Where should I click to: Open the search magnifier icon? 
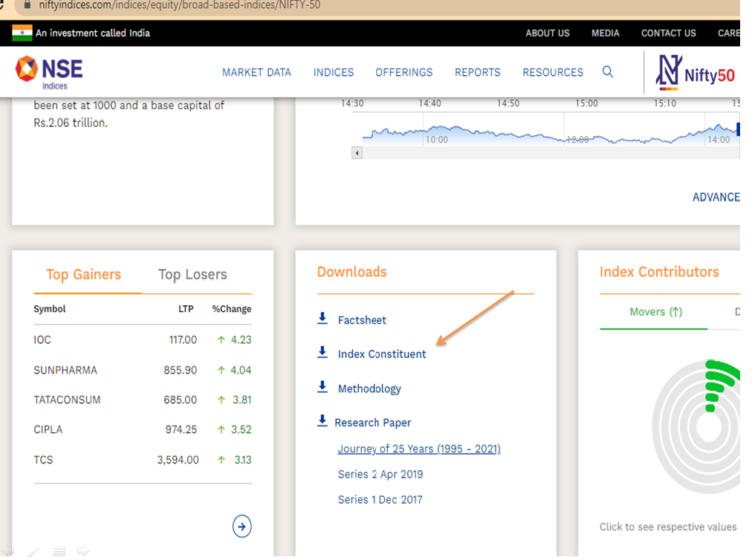coord(608,72)
